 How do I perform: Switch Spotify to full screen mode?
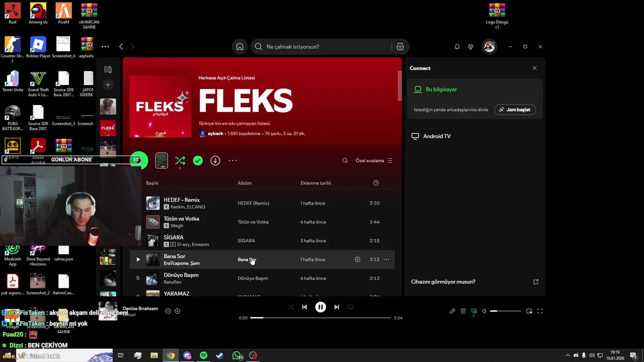pyautogui.click(x=540, y=311)
